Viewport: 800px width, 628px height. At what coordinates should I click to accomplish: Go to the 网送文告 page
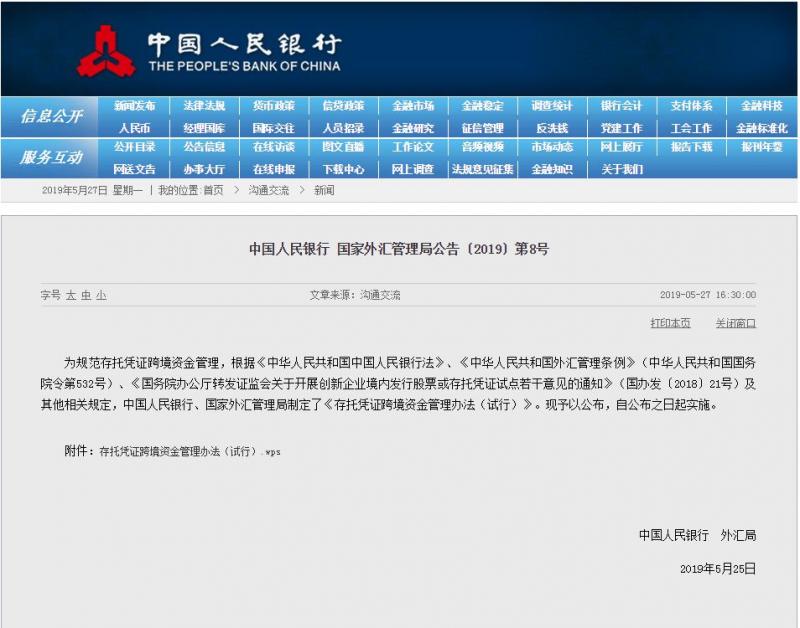[x=135, y=169]
